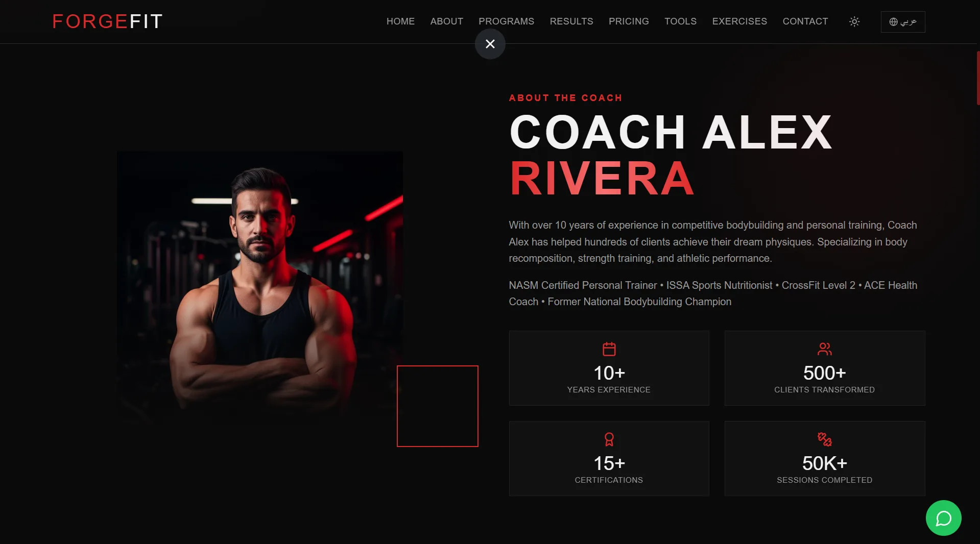
Task: Select Results in the navigation bar
Action: [x=571, y=21]
